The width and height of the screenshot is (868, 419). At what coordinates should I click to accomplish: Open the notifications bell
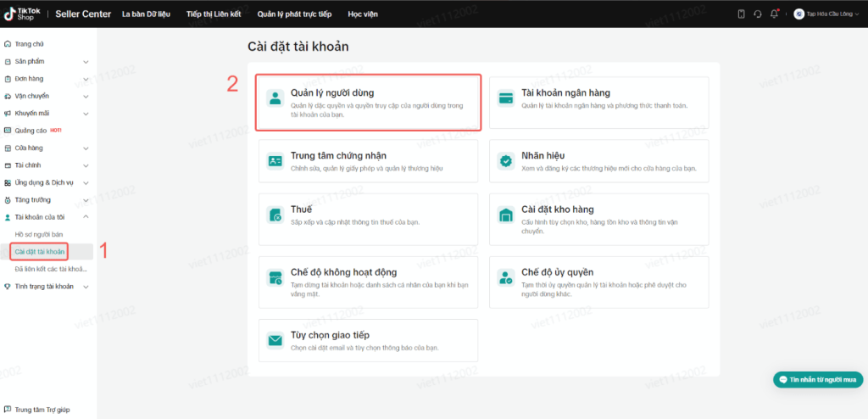click(774, 14)
